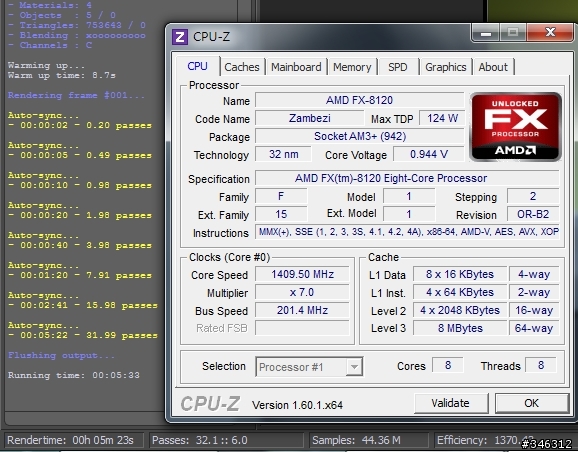Click the 31.99 passes log line
Viewport: 578px width, 452px height.
pyautogui.click(x=83, y=335)
